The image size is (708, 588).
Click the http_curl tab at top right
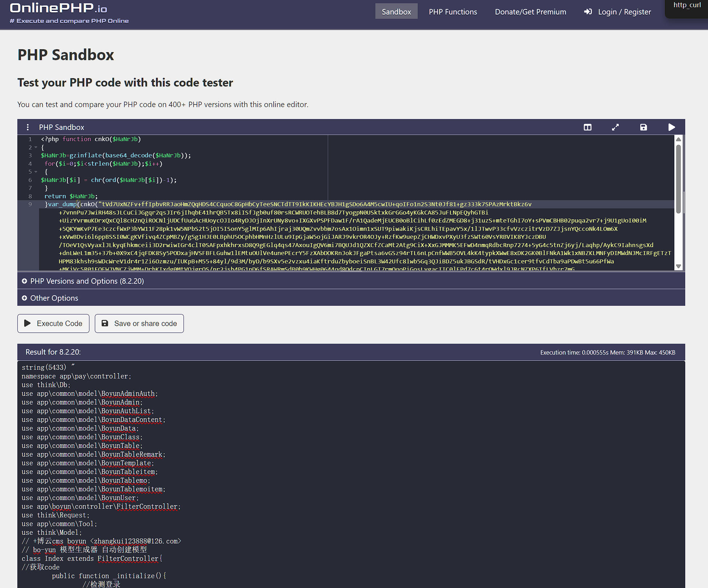click(687, 5)
